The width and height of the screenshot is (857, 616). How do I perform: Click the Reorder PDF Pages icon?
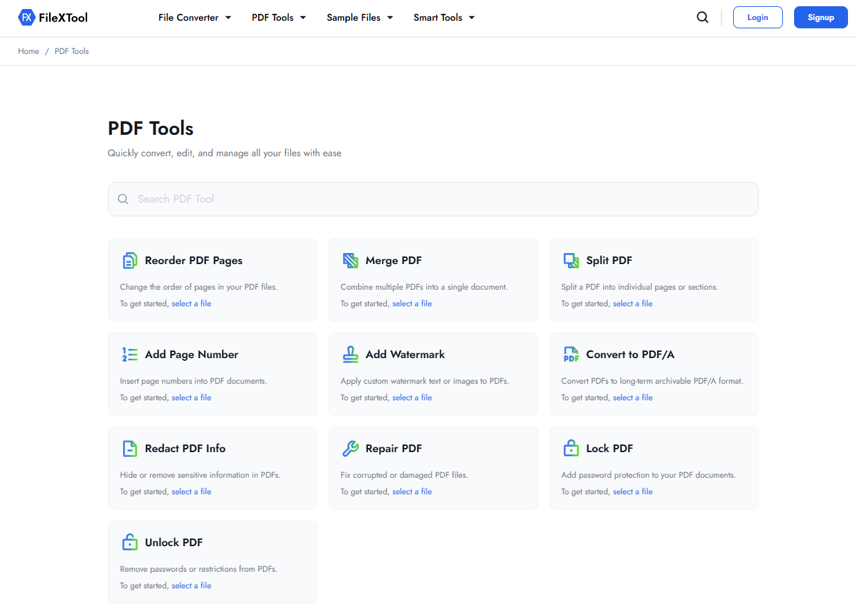pos(130,260)
